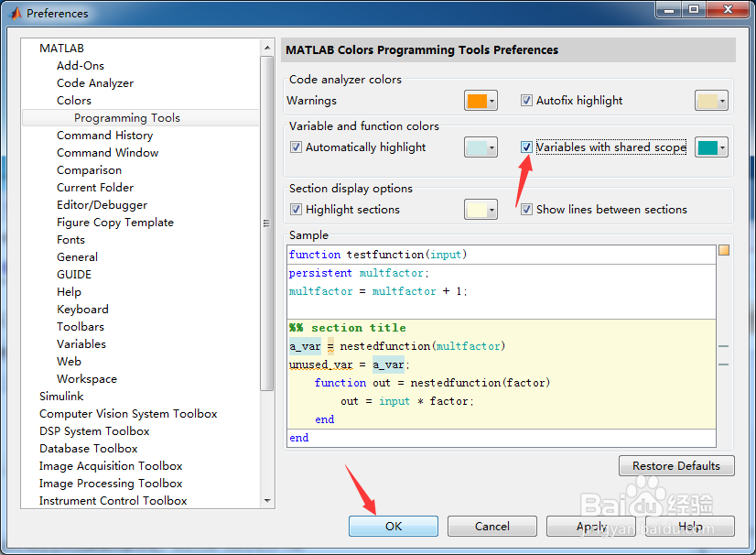This screenshot has width=756, height=555.
Task: Disable Automatically highlight checkbox
Action: (x=296, y=147)
